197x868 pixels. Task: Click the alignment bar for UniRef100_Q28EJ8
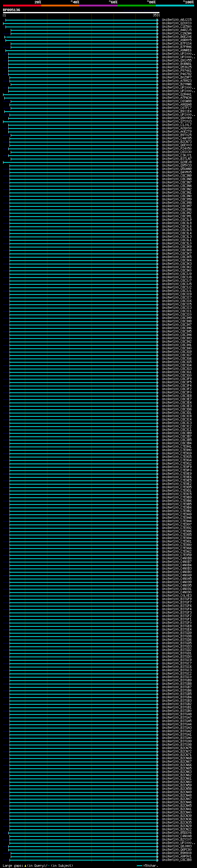point(81,162)
